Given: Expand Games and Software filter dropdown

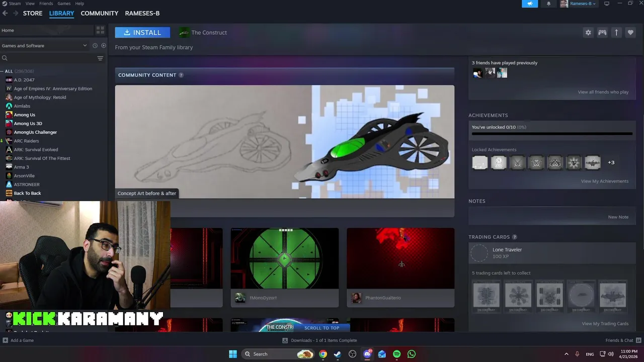Looking at the screenshot, I should pyautogui.click(x=45, y=46).
